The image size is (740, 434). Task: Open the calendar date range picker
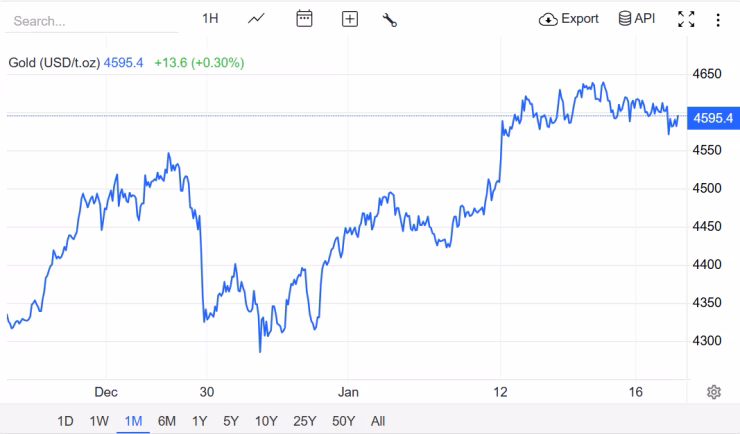pyautogui.click(x=305, y=19)
